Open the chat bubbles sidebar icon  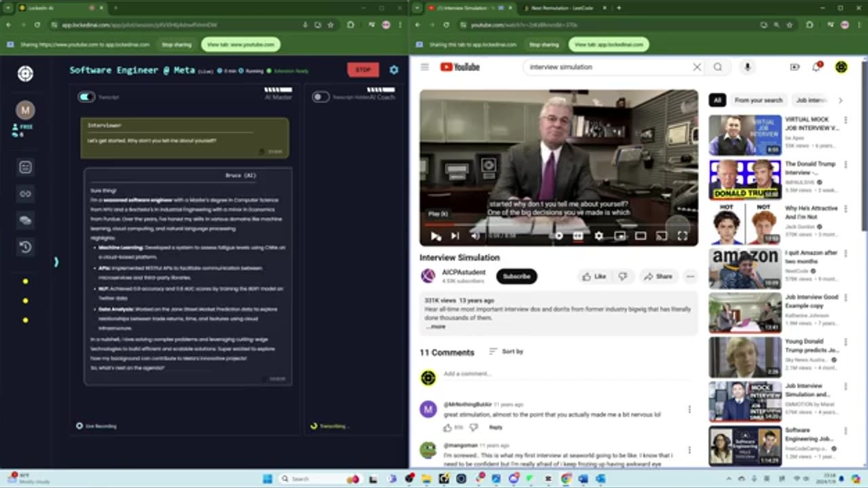pyautogui.click(x=25, y=220)
